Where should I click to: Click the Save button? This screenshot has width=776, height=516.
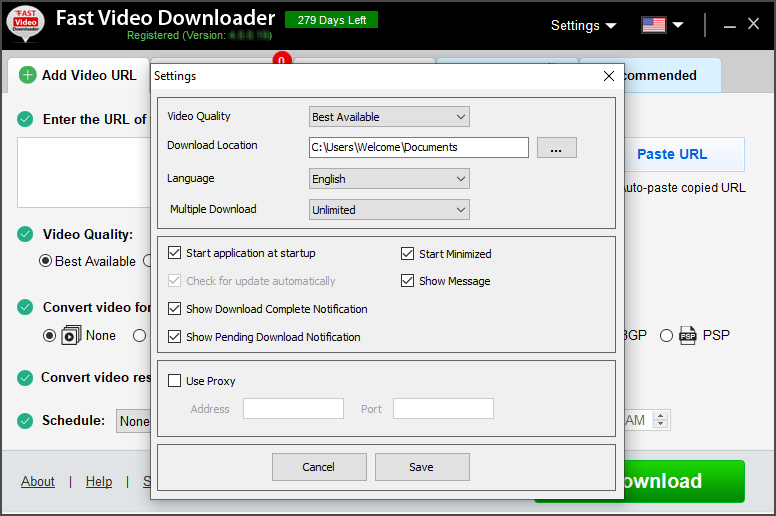(422, 467)
